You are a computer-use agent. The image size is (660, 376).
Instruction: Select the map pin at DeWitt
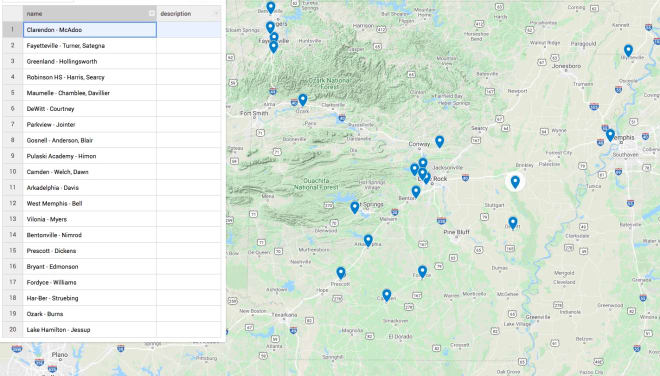pyautogui.click(x=513, y=223)
